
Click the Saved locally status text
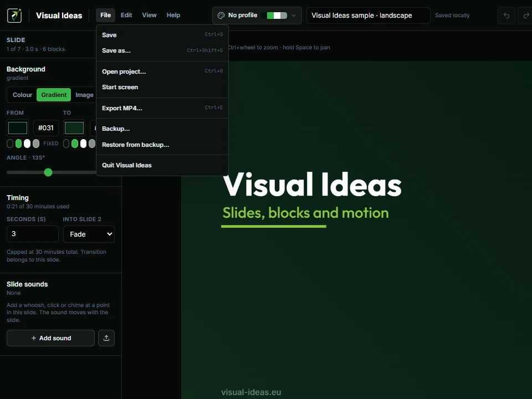pyautogui.click(x=452, y=16)
